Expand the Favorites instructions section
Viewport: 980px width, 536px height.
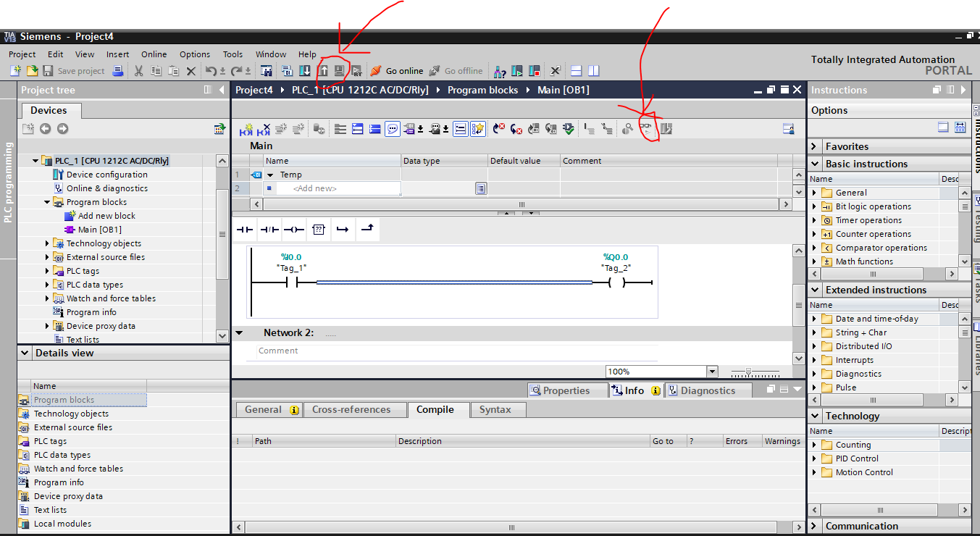[x=815, y=146]
